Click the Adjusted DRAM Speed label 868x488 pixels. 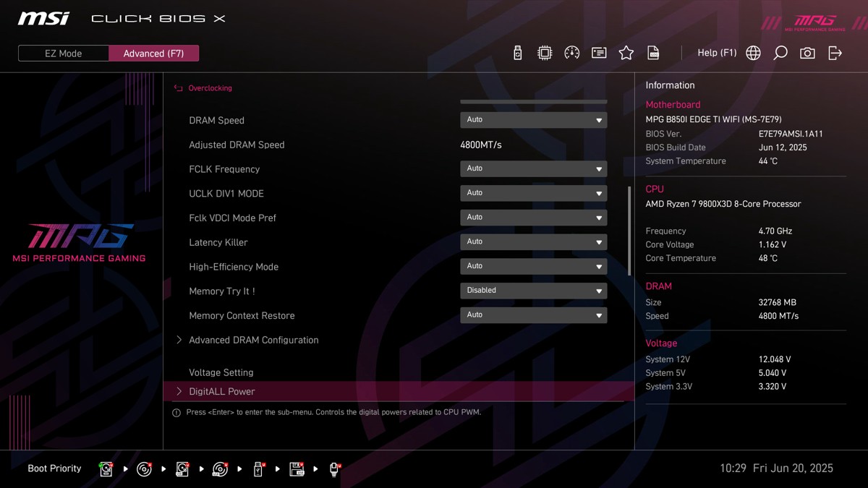point(237,145)
